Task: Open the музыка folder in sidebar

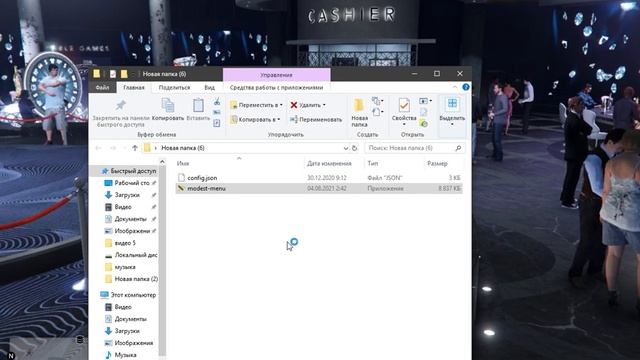Action: click(125, 267)
